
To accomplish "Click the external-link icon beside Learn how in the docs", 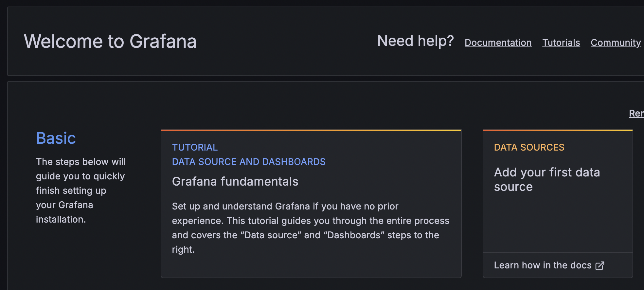I will coord(600,265).
